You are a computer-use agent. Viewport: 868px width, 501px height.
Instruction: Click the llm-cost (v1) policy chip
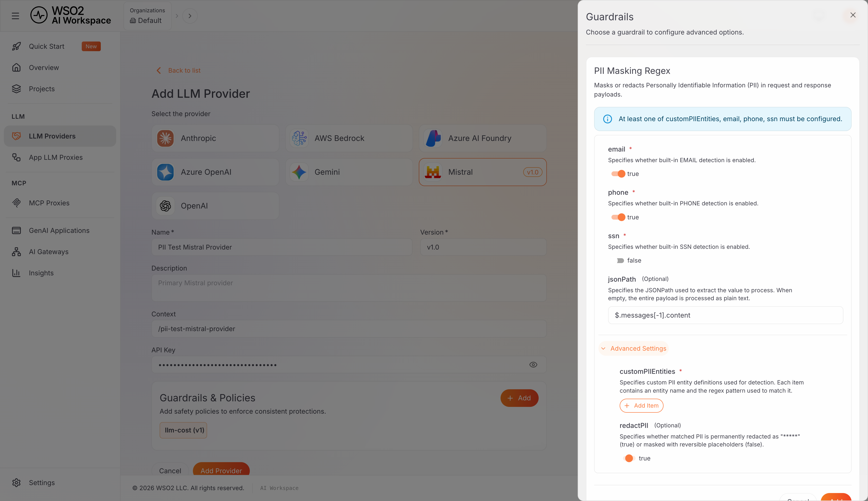coord(183,430)
